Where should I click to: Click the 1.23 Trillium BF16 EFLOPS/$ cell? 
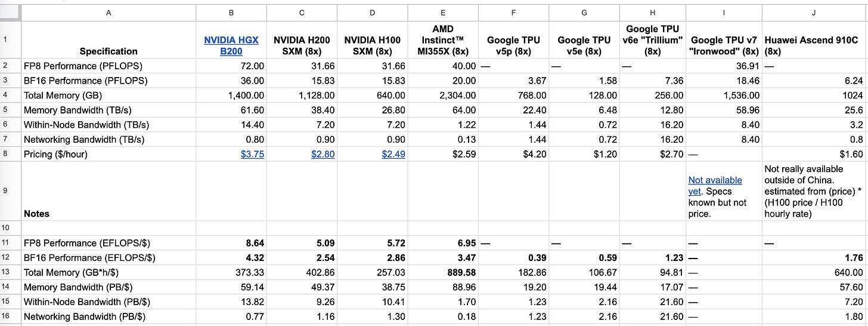(x=653, y=258)
